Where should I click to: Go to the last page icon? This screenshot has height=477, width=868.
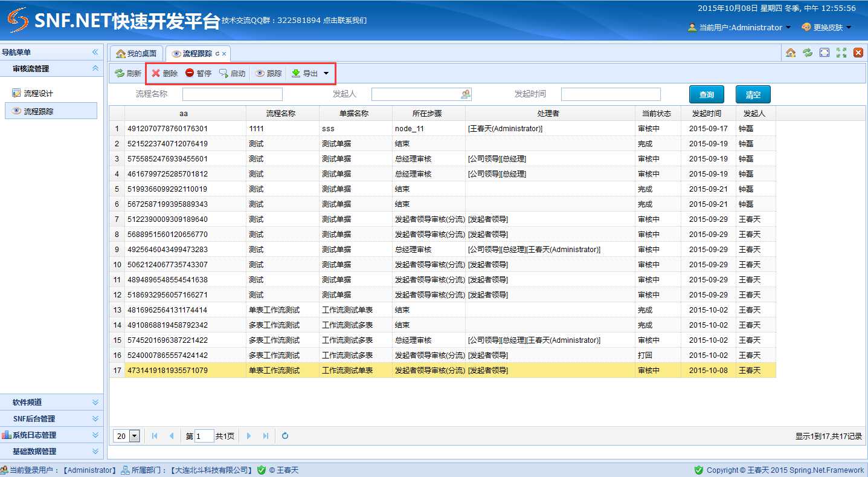[x=266, y=436]
